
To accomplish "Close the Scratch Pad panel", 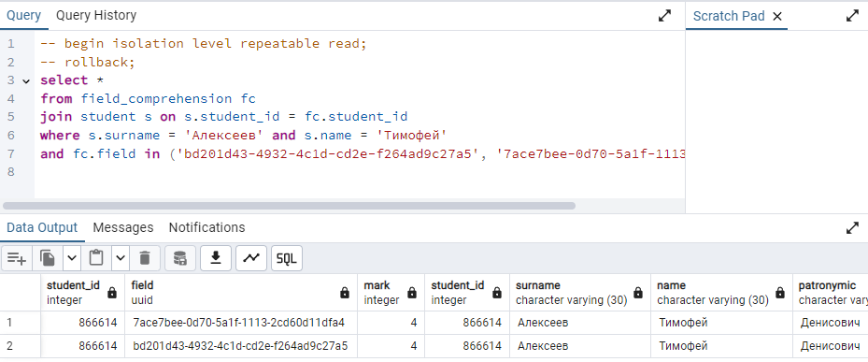I will coord(777,17).
